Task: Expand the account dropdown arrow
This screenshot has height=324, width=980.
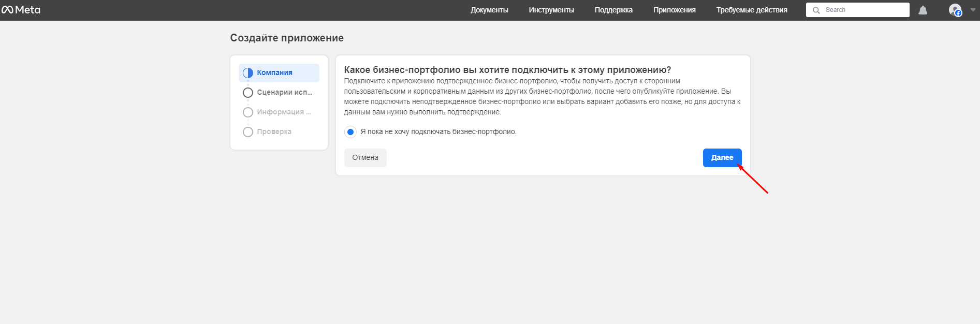Action: 973,10
